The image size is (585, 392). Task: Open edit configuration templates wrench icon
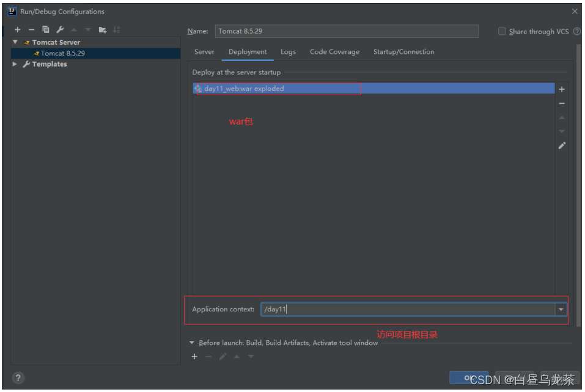60,29
